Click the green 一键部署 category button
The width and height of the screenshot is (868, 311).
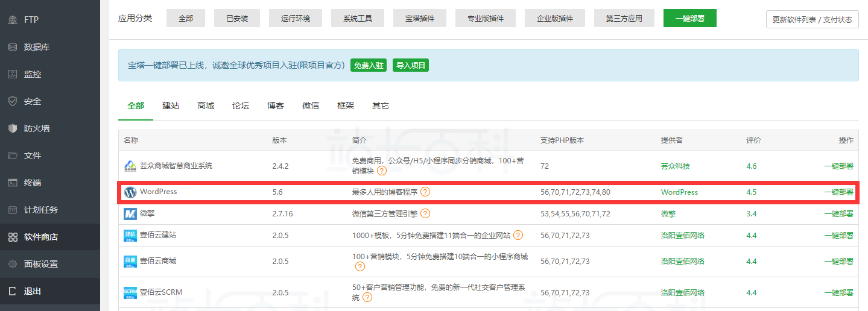[689, 18]
